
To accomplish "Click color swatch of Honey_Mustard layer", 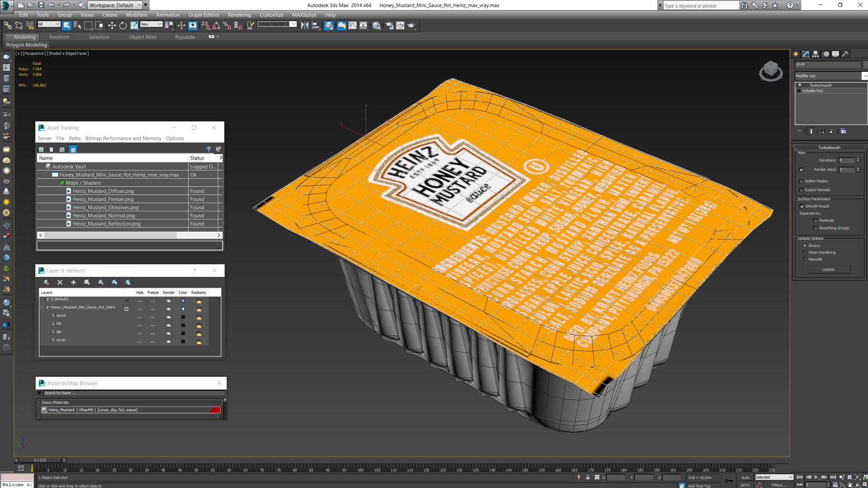I will 183,309.
